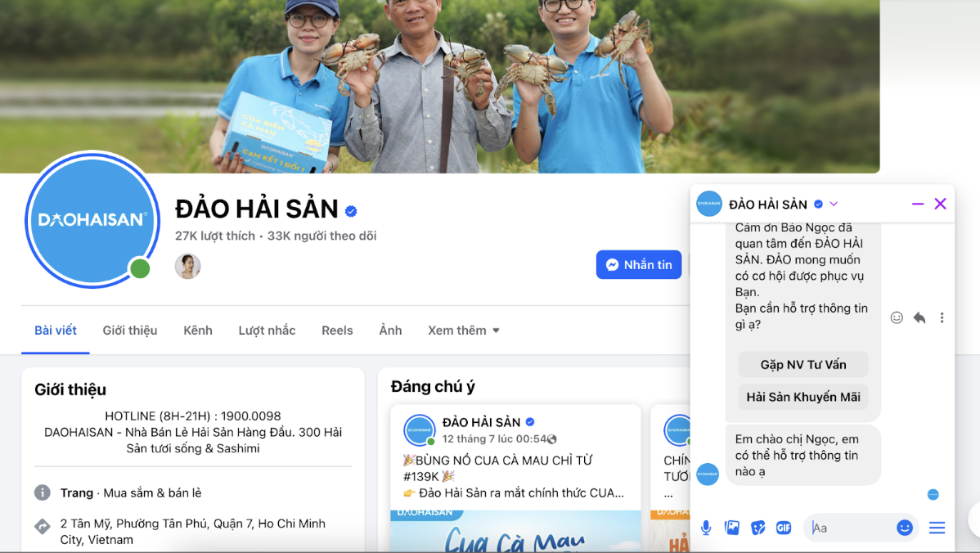980x553 pixels.
Task: Attach a photo using the image icon
Action: click(732, 528)
